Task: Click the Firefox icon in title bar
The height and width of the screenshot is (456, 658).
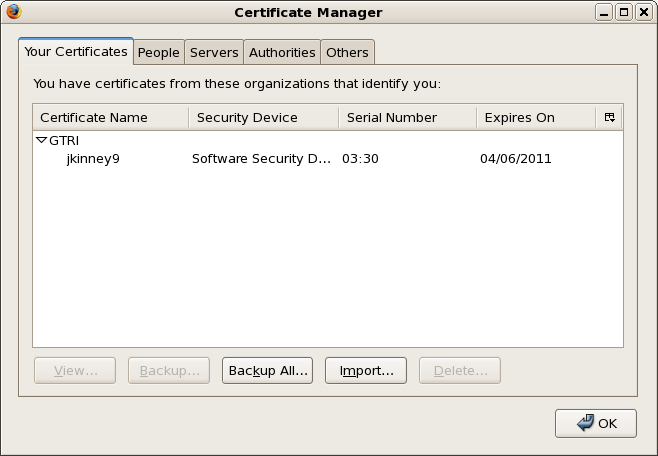Action: click(x=13, y=12)
